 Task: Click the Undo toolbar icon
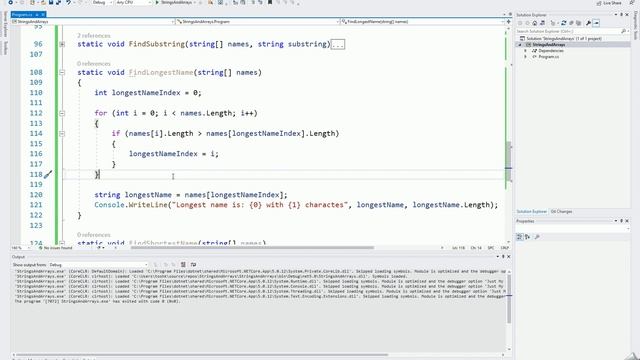(69, 2)
